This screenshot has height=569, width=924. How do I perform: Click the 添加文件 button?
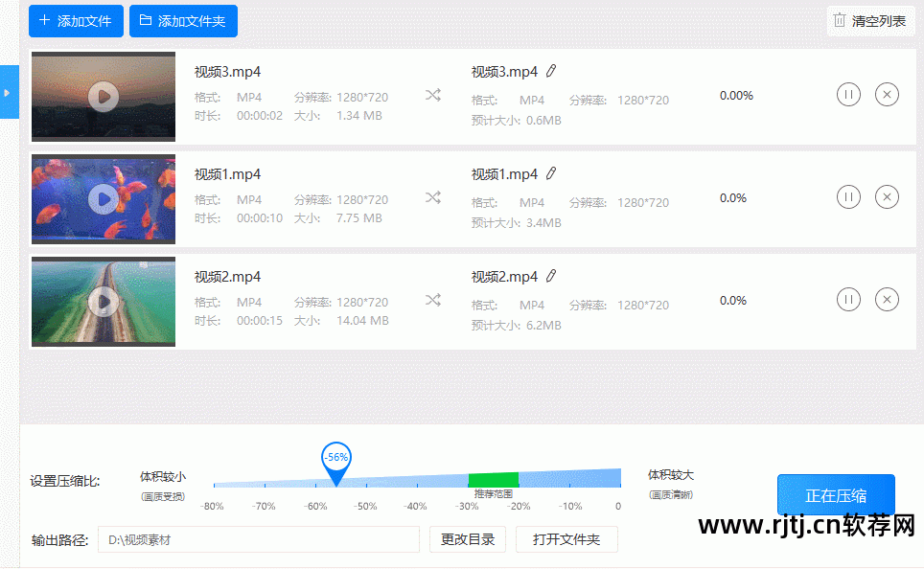tap(76, 21)
